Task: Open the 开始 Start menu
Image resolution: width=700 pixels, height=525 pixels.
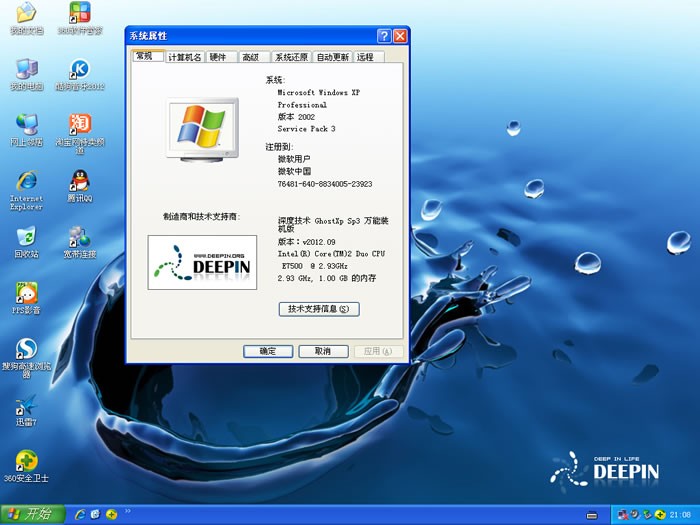Action: [x=33, y=514]
